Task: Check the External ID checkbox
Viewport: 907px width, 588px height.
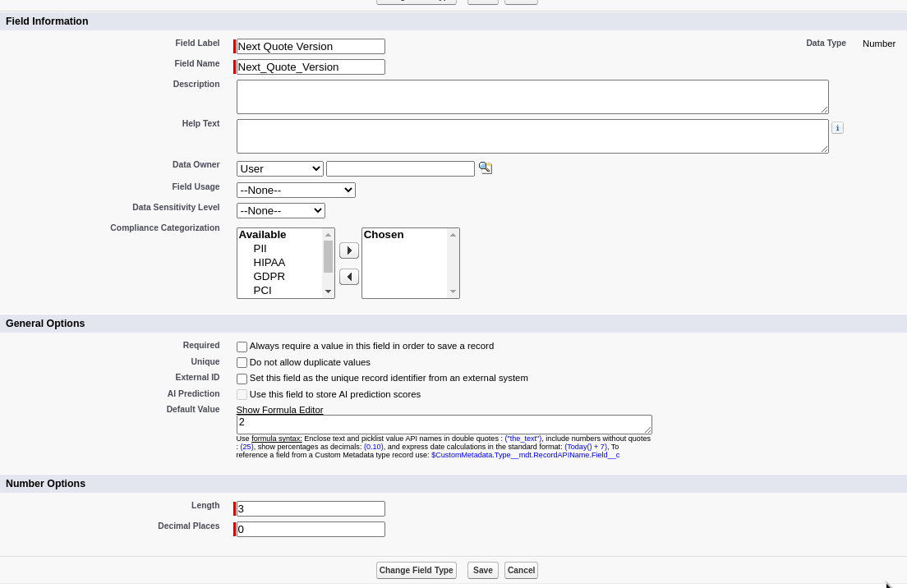Action: [x=242, y=379]
